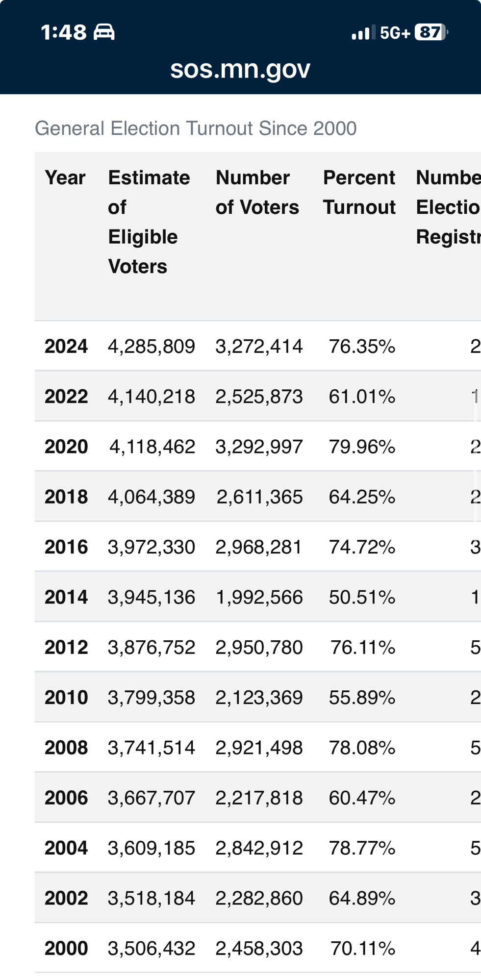Tap the cellular signal bars icon
Viewport: 481px width, 980px height.
[363, 33]
